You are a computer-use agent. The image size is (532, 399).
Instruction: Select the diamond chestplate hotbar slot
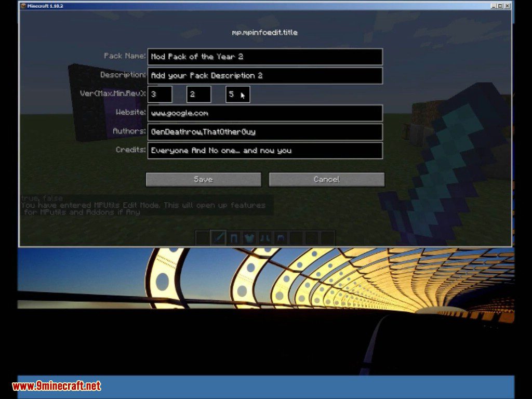point(249,238)
